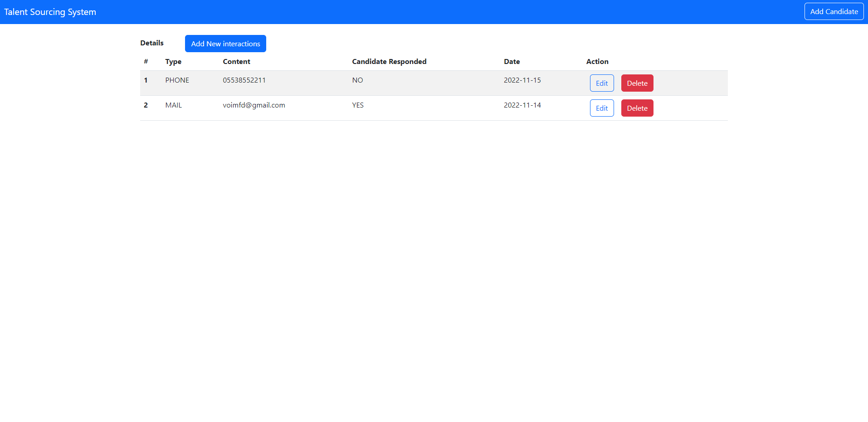Click the date 2022-11-15
868x422 pixels.
(522, 80)
